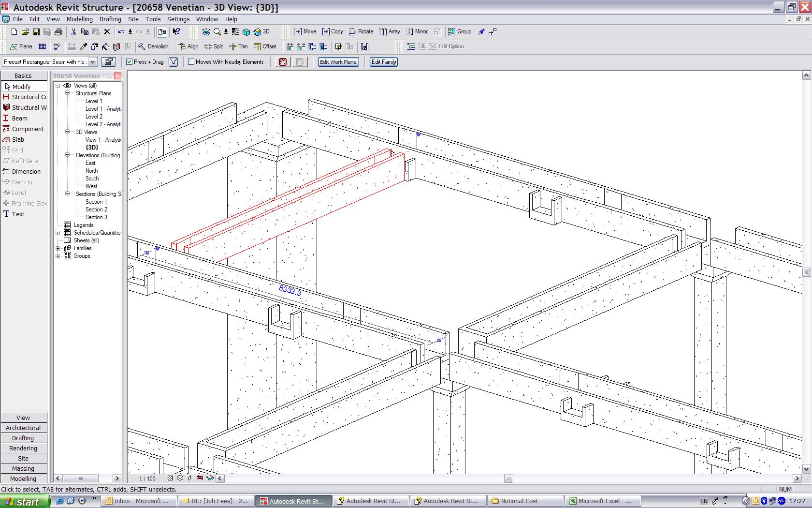
Task: Open the 3D view tool
Action: [260, 31]
